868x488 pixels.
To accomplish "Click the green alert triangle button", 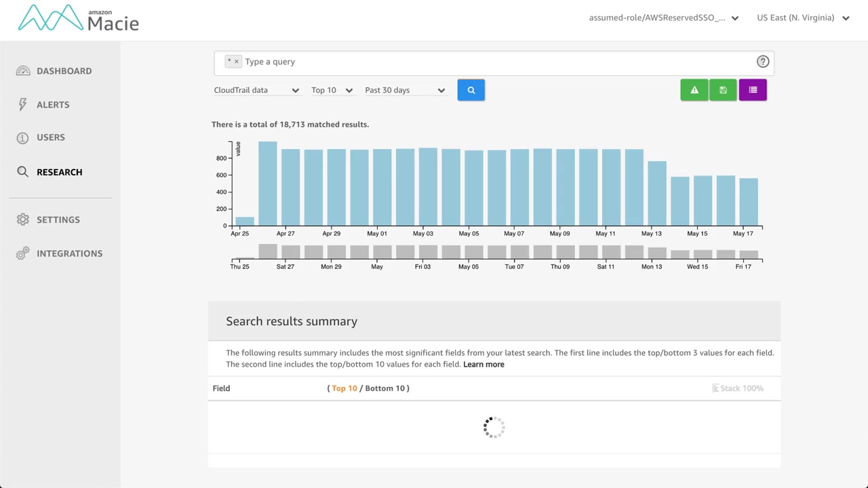I will click(694, 90).
